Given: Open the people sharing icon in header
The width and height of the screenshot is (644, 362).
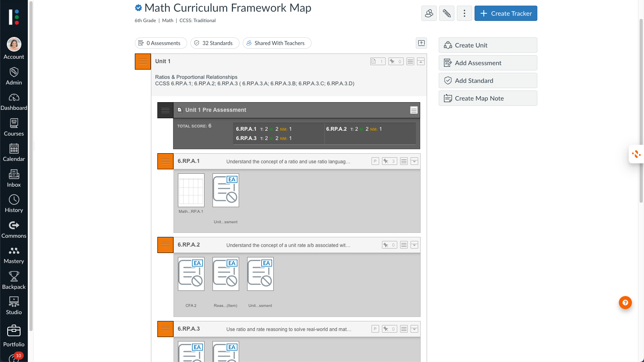Looking at the screenshot, I should pos(429,13).
